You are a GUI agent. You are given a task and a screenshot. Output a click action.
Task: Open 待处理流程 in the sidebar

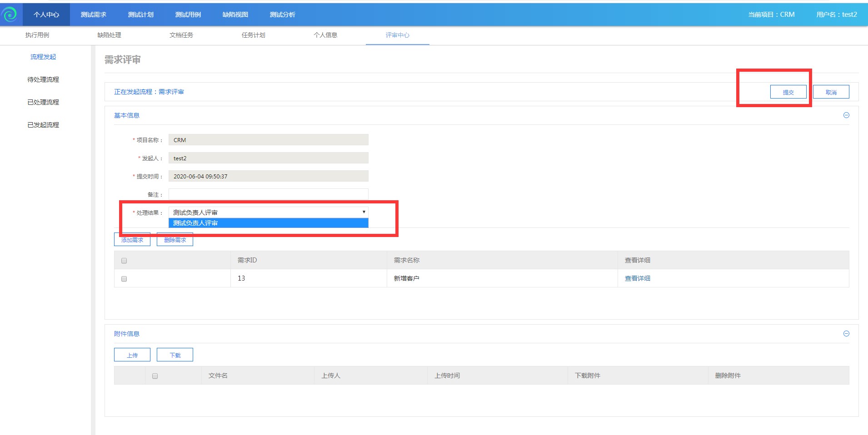coord(43,79)
